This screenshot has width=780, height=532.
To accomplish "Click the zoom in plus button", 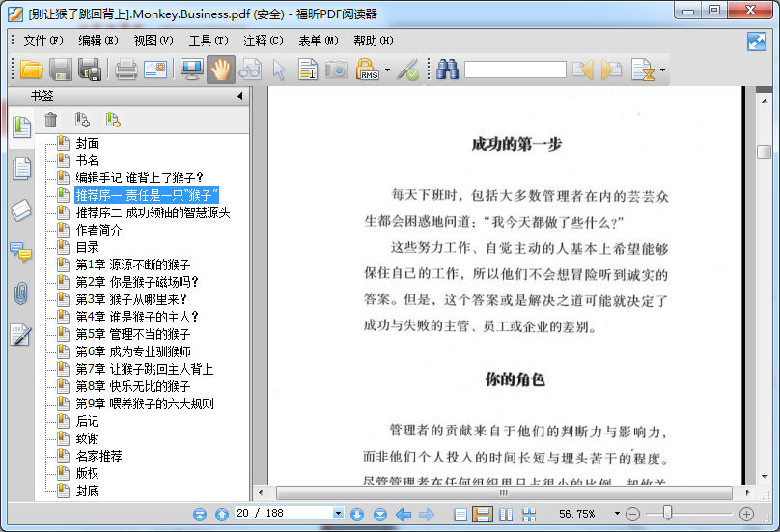I will click(x=746, y=514).
